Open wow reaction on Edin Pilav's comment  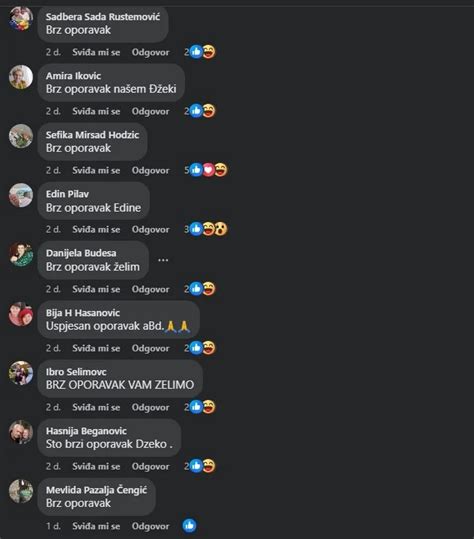(221, 229)
